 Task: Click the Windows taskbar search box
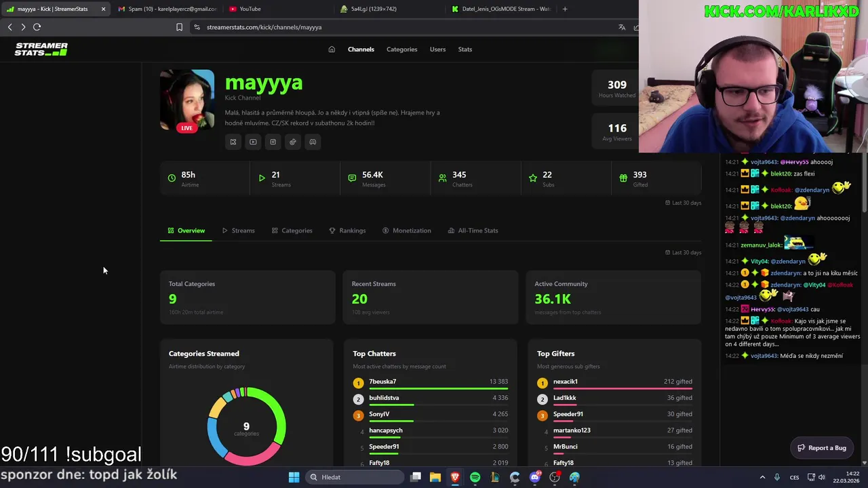tap(353, 477)
